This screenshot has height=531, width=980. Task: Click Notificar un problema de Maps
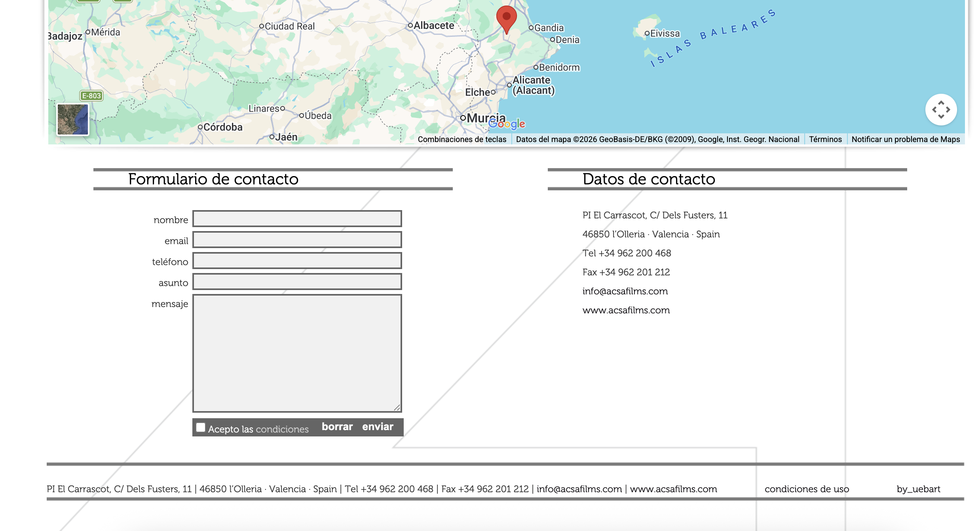(906, 139)
